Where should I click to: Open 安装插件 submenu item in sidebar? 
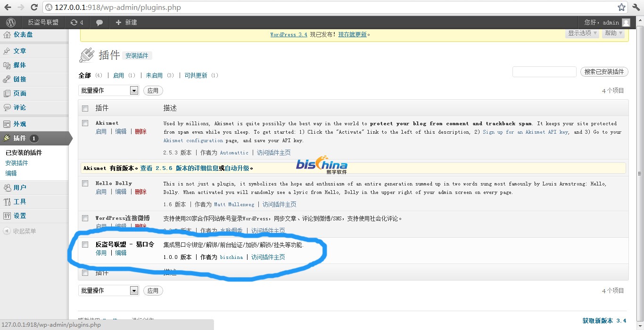17,163
